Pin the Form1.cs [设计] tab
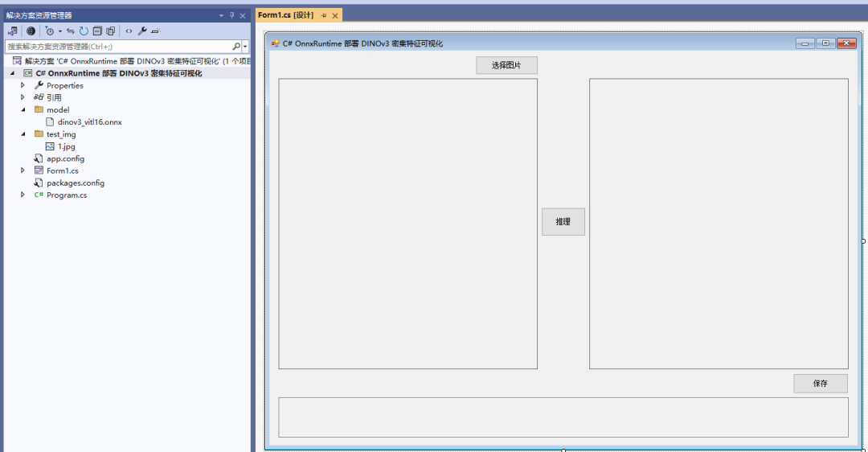 [x=324, y=15]
